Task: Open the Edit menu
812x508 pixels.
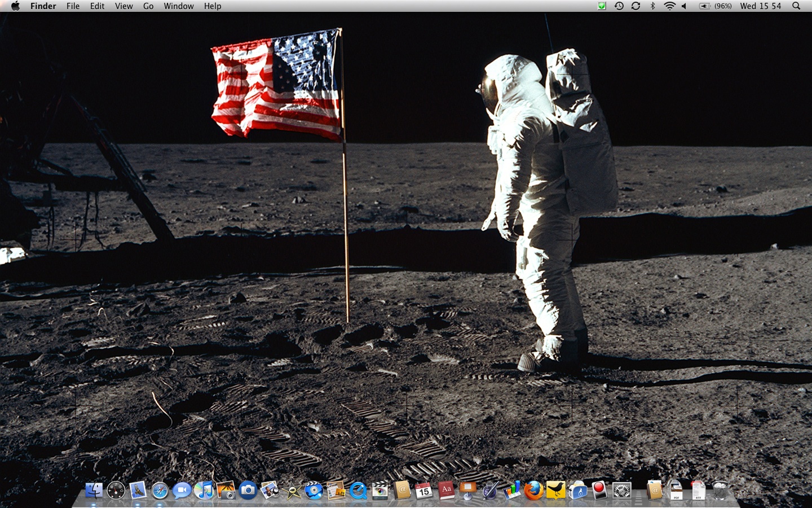Action: coord(98,6)
